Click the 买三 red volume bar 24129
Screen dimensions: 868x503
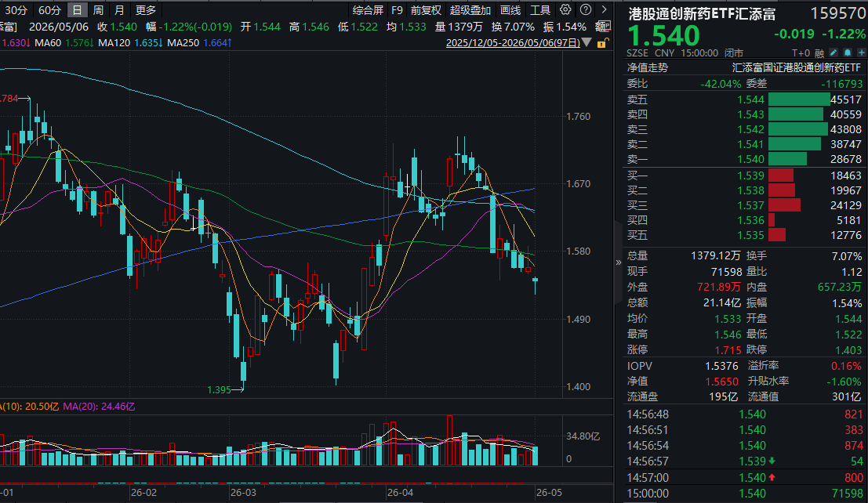coord(784,205)
